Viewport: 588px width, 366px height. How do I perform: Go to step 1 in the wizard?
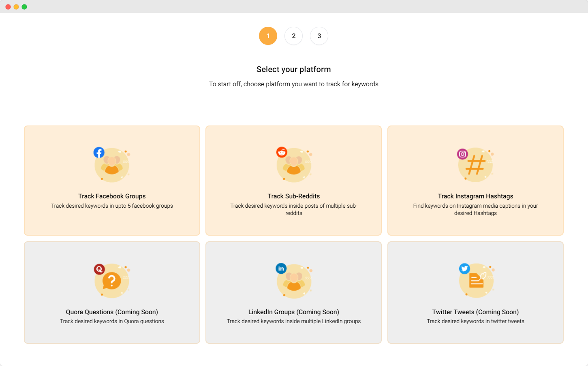[268, 36]
